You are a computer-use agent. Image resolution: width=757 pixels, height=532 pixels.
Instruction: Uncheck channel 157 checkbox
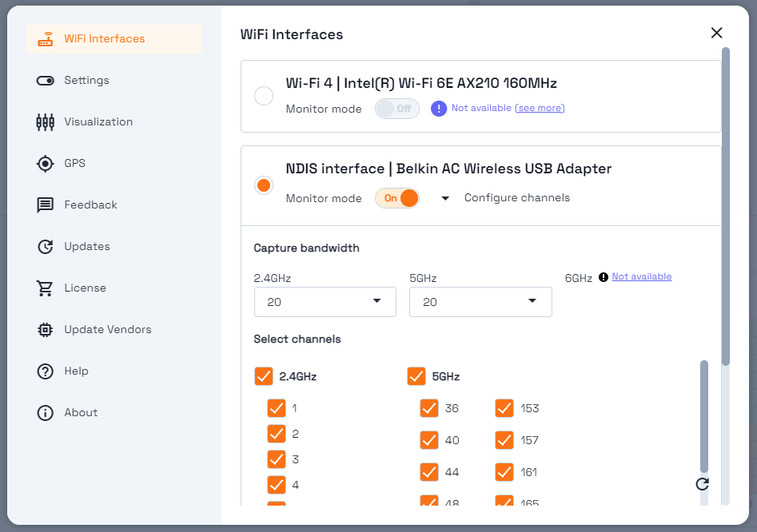(504, 440)
